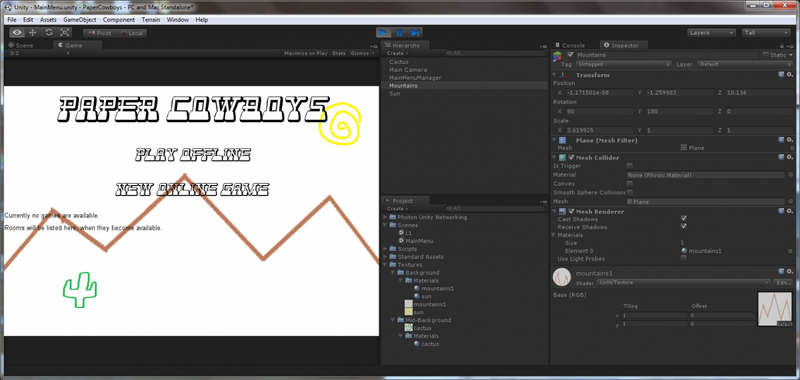The width and height of the screenshot is (800, 380).
Task: Select the Hand (view) tool
Action: 17,33
